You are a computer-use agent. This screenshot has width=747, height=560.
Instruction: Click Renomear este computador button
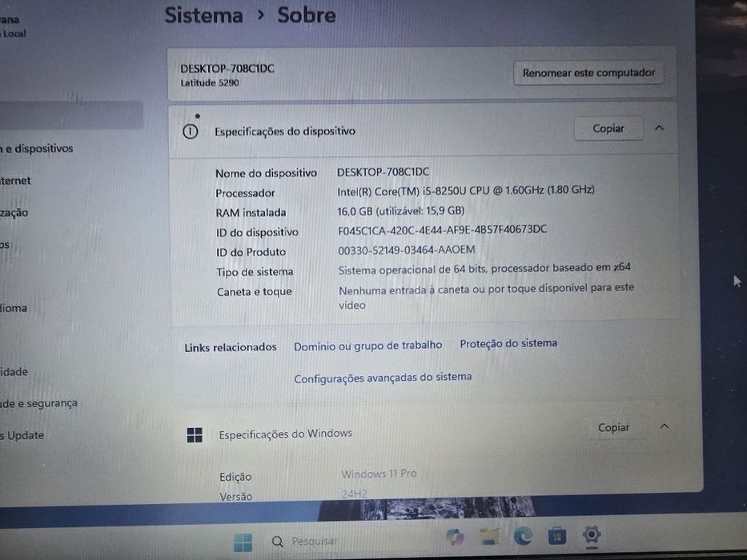click(x=588, y=73)
